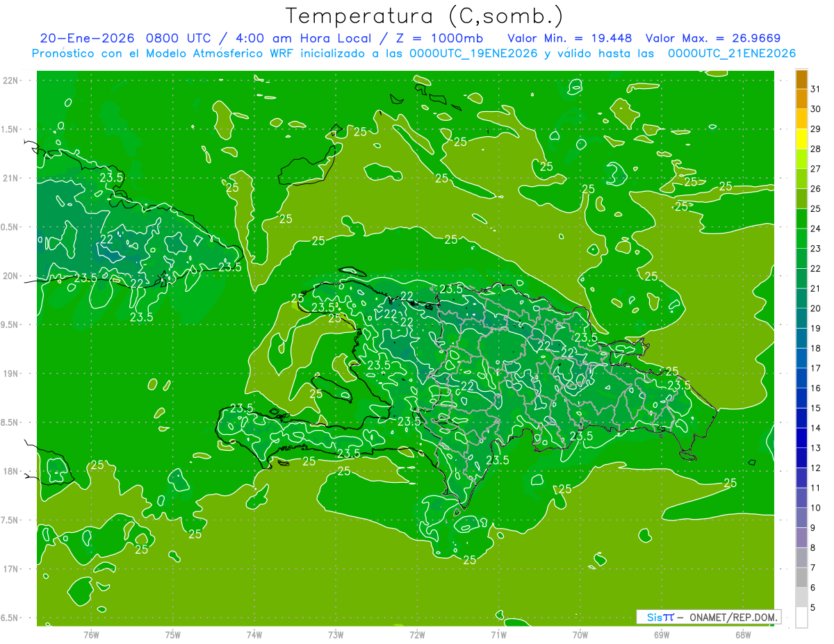The image size is (834, 644).
Task: Click the longitude label "68W"
Action: [x=743, y=636]
